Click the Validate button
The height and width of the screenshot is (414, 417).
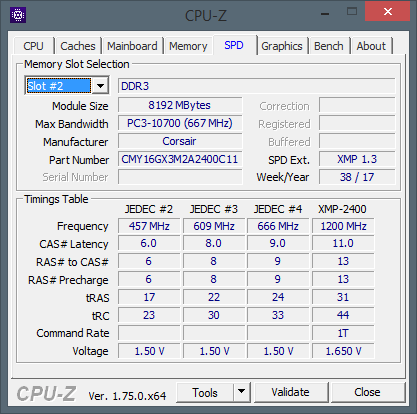(291, 392)
